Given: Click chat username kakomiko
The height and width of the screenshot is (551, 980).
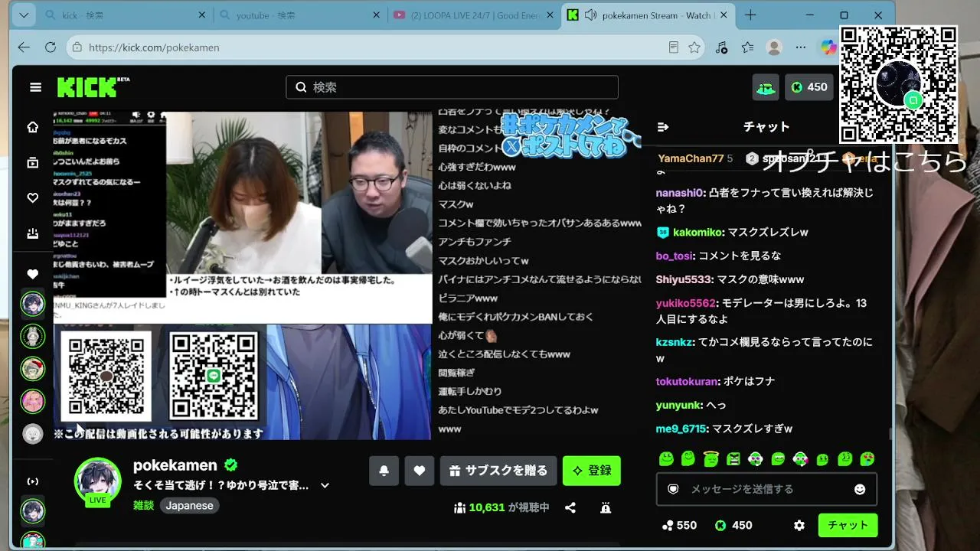Looking at the screenshot, I should coord(697,232).
